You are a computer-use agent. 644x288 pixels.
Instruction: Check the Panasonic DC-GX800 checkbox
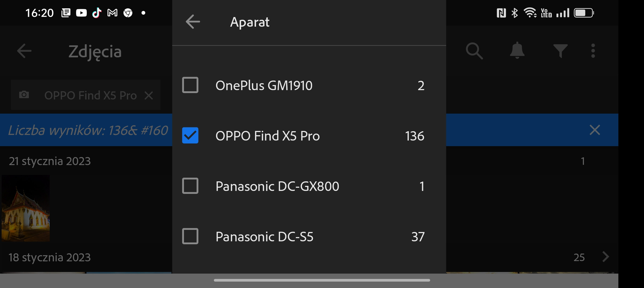coord(190,186)
